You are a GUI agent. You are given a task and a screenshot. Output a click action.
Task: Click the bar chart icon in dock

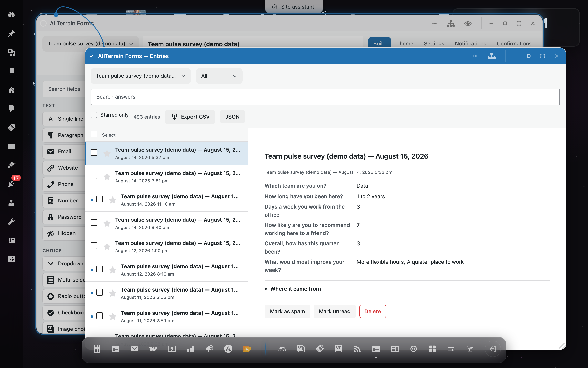pos(190,349)
